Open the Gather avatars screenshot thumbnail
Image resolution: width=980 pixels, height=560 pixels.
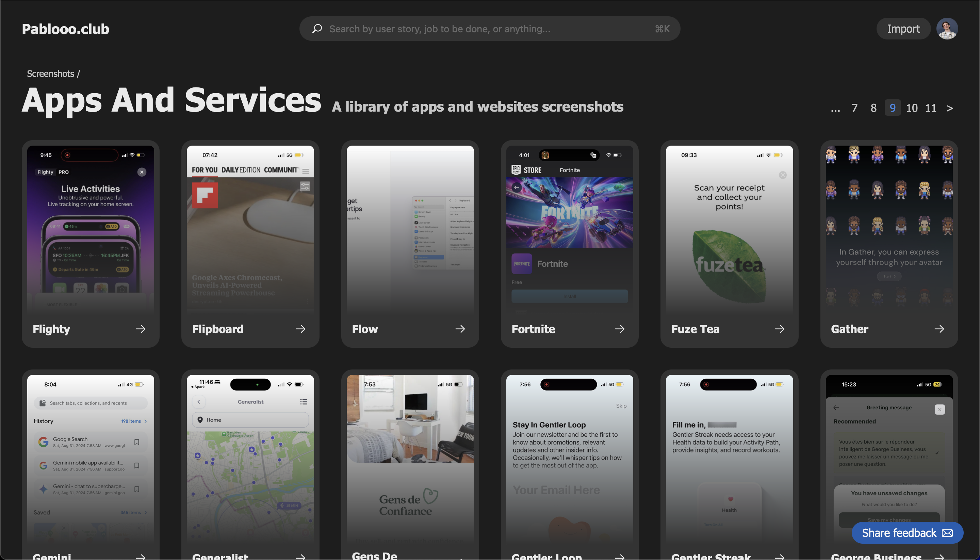coord(889,229)
